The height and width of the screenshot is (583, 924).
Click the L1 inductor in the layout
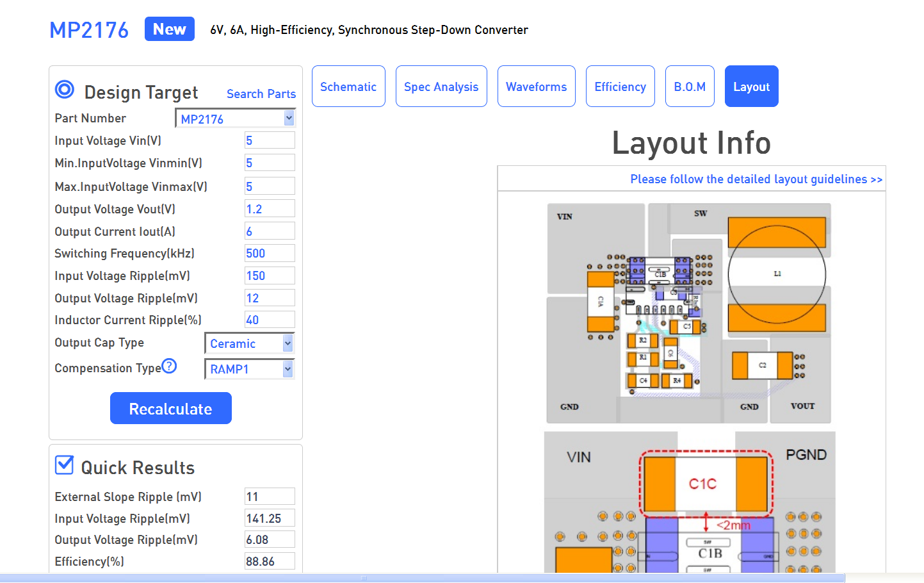(x=777, y=274)
